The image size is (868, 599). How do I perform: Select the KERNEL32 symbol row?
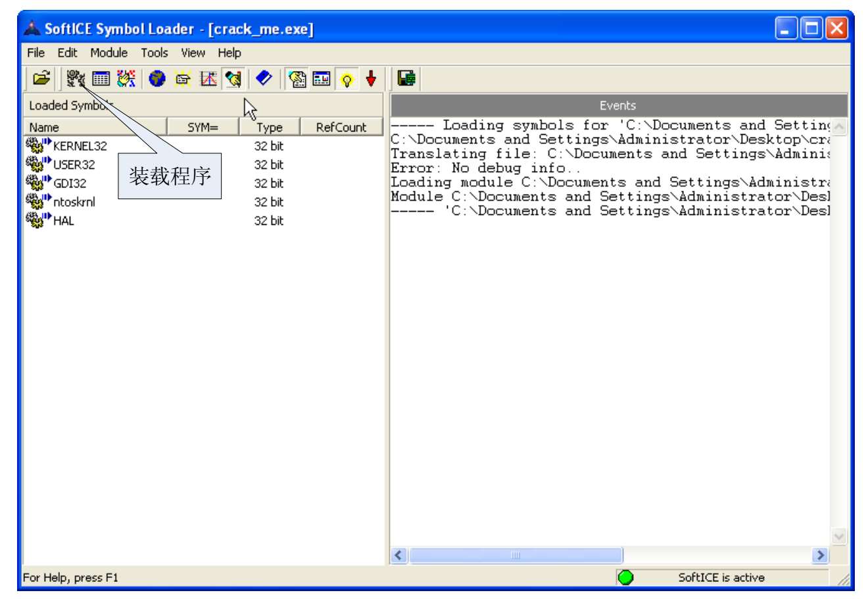(203, 145)
